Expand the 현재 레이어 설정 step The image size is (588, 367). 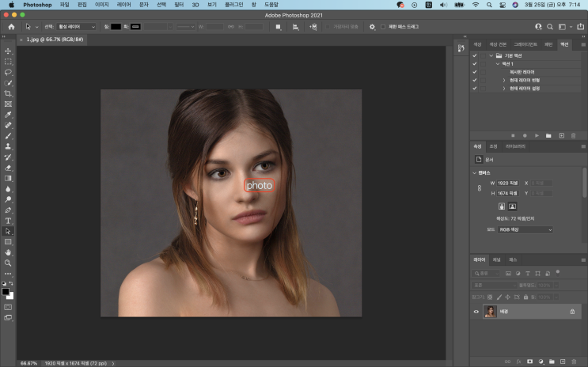click(x=504, y=89)
